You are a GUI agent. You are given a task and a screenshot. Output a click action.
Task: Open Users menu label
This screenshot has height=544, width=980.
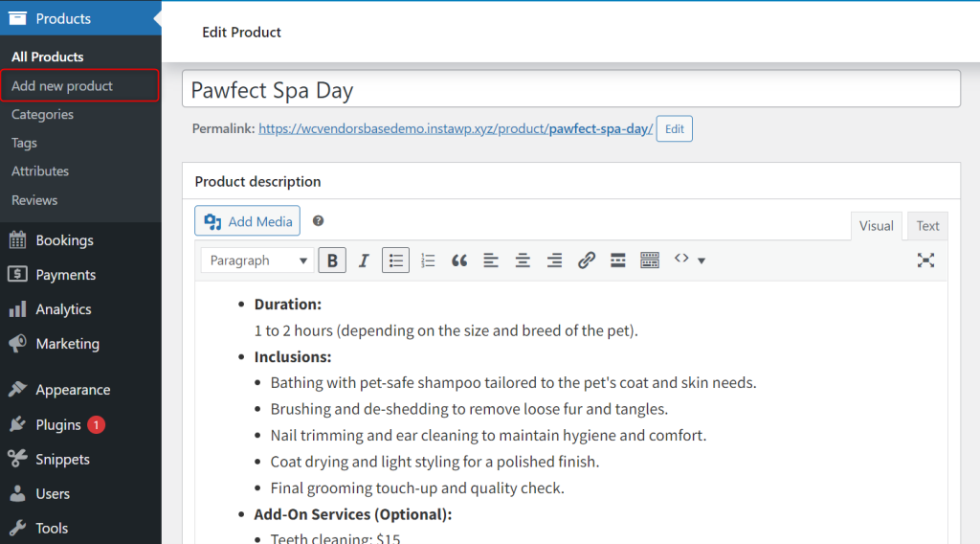click(x=53, y=493)
